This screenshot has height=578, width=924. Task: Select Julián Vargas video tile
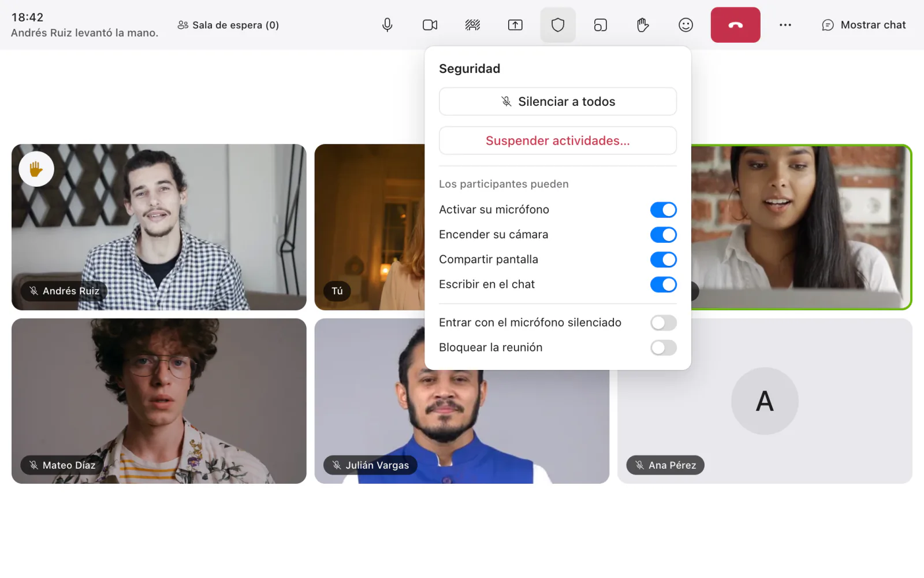tap(461, 428)
